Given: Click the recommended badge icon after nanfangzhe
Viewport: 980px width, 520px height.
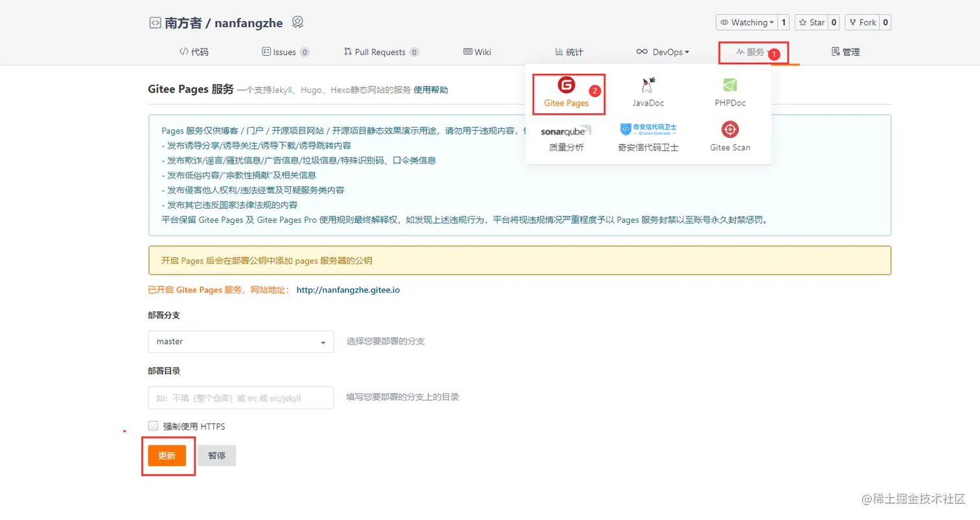Looking at the screenshot, I should click(297, 22).
